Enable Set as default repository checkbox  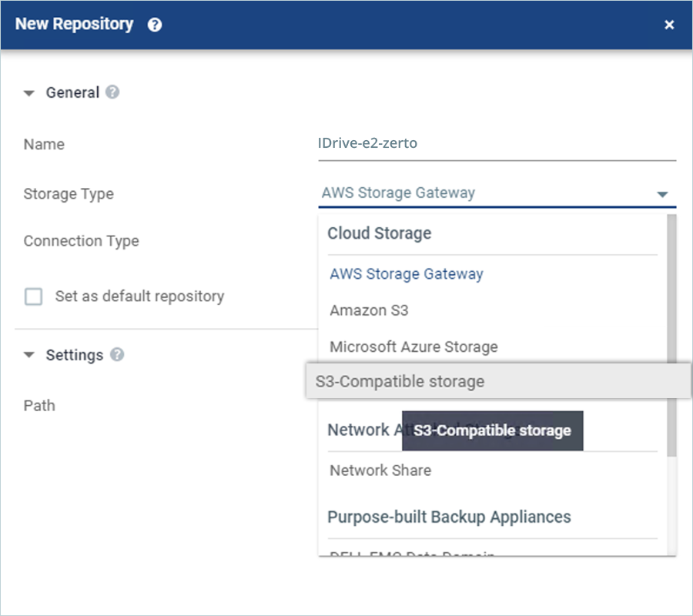(34, 296)
